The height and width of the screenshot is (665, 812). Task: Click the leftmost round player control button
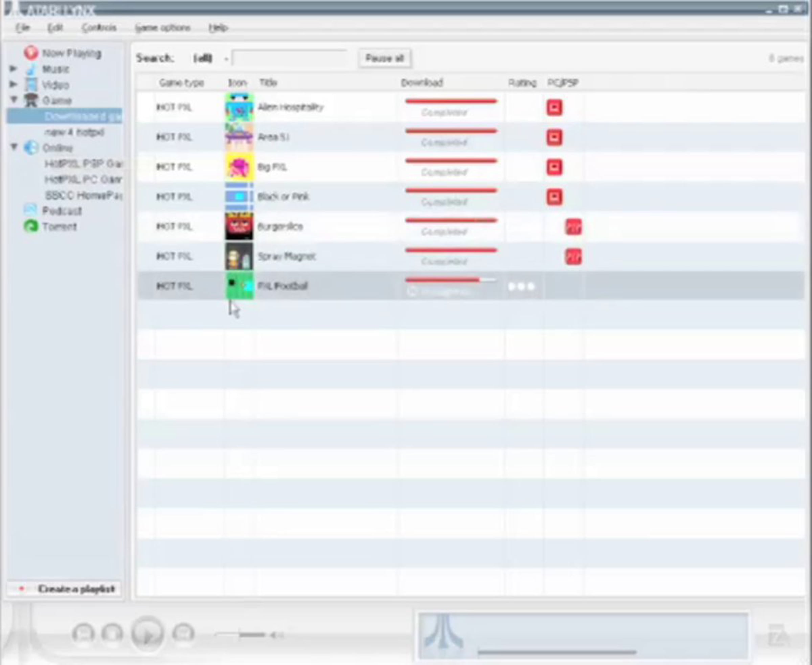(x=83, y=634)
